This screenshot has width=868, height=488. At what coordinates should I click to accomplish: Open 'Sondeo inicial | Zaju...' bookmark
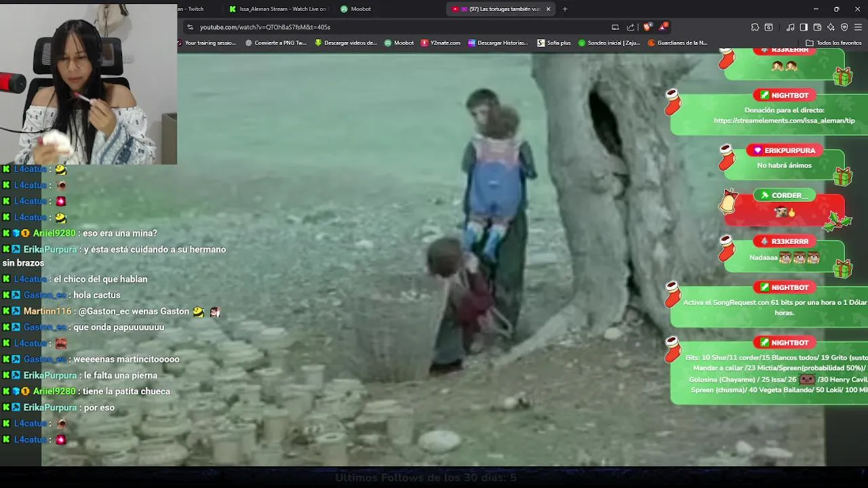(609, 43)
